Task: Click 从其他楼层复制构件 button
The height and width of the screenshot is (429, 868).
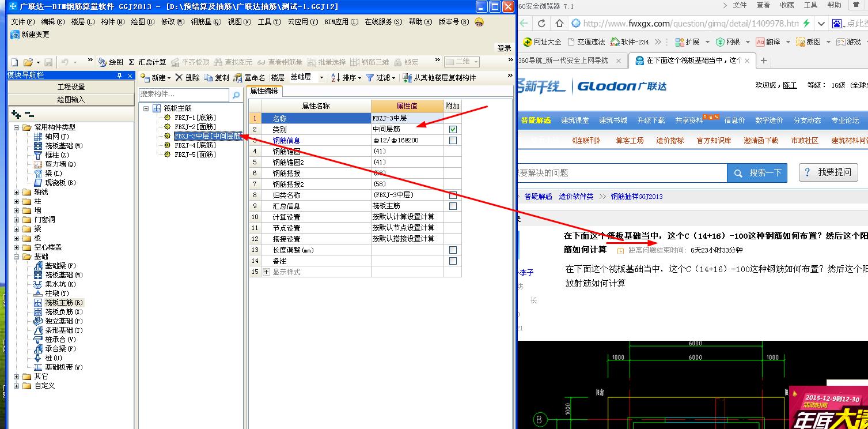Action: tap(439, 77)
